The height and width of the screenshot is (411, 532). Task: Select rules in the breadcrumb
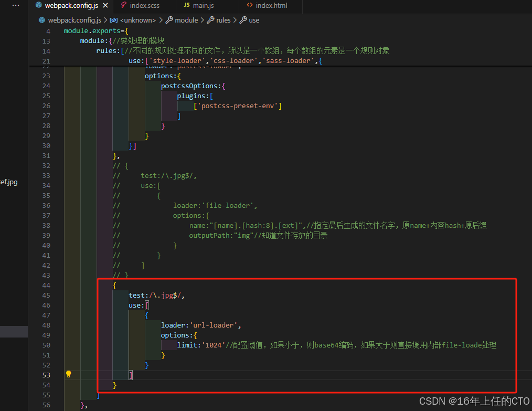pyautogui.click(x=224, y=20)
